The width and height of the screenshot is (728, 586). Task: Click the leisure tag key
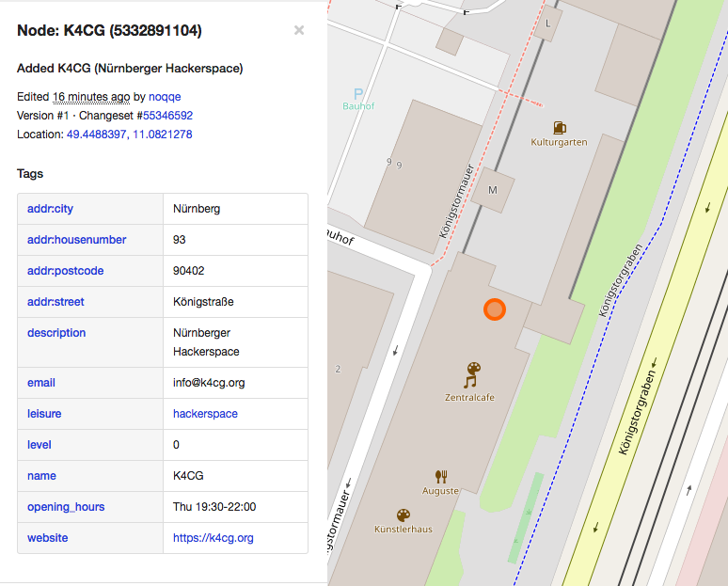point(44,414)
